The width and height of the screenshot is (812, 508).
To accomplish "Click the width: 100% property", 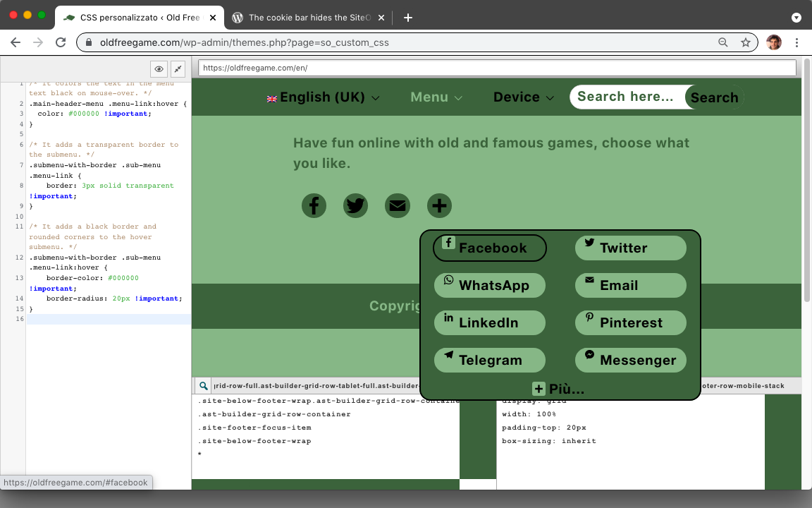I will (x=529, y=414).
